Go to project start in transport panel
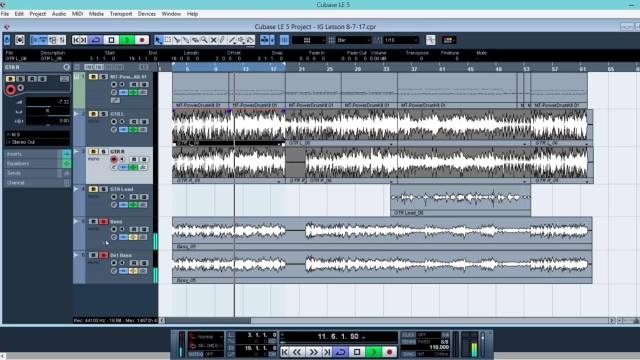 tap(284, 352)
